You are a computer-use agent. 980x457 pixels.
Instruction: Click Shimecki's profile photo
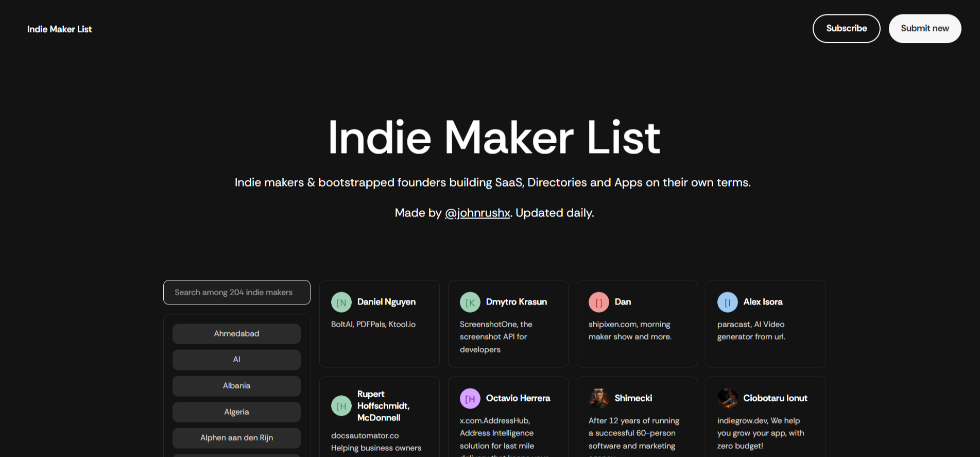pyautogui.click(x=598, y=398)
